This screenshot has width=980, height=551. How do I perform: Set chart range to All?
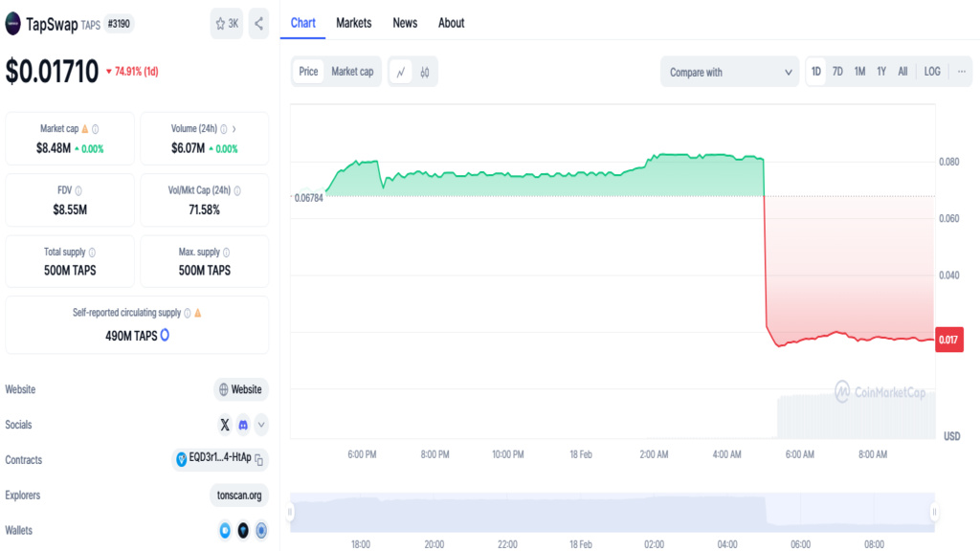902,72
